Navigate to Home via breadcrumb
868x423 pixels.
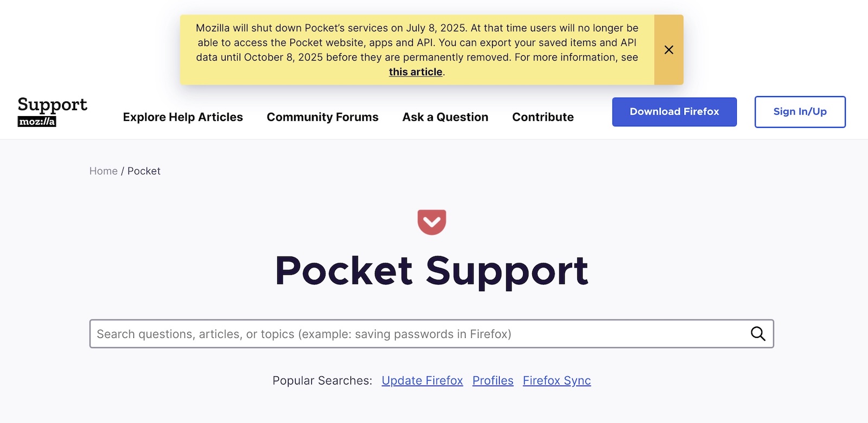coord(103,171)
